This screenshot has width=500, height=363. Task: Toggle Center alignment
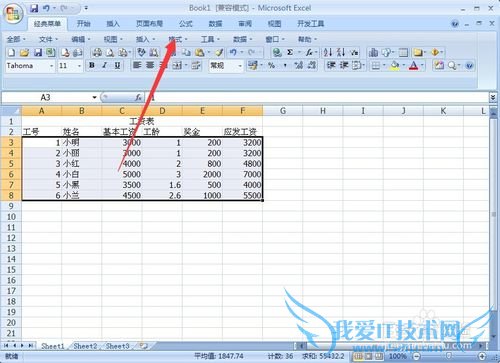coord(150,66)
